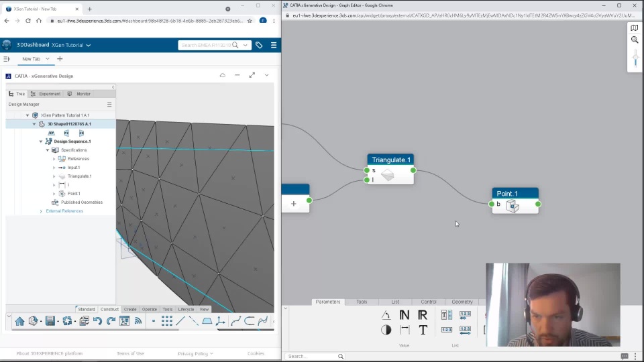Click the Point.1 node's output port

(x=538, y=204)
